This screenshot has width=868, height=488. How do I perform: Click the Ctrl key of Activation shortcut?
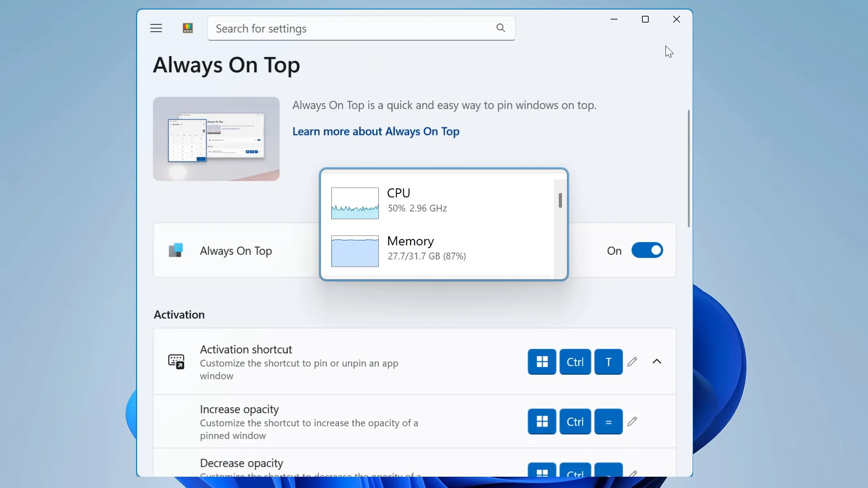(575, 362)
